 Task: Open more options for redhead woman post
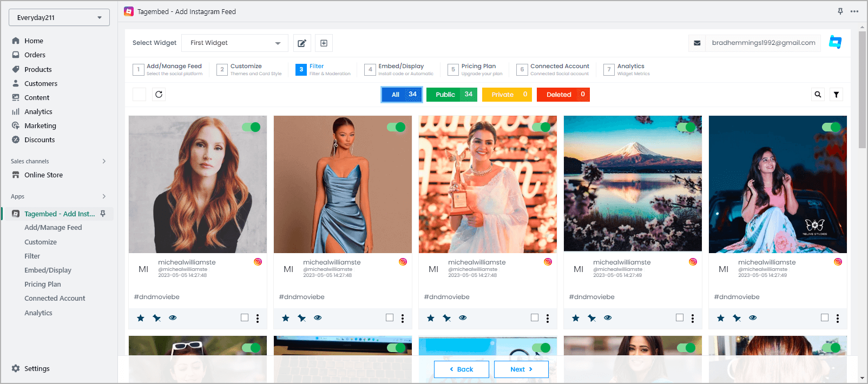click(258, 319)
